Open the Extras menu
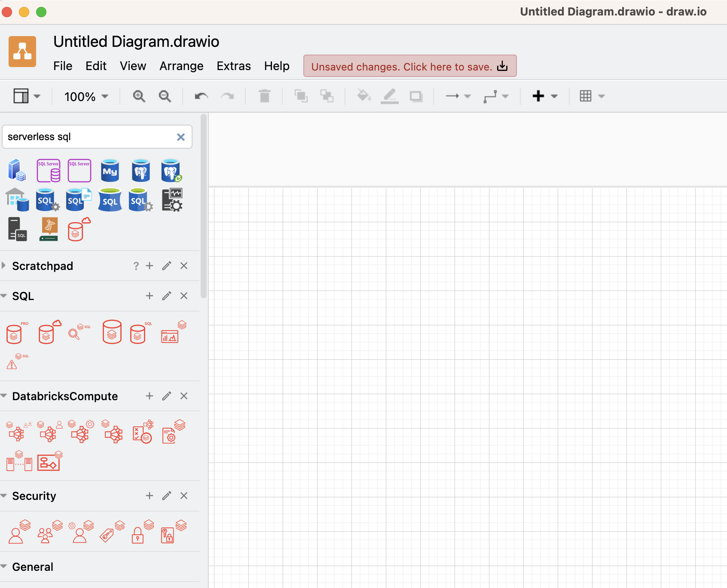 (x=234, y=66)
